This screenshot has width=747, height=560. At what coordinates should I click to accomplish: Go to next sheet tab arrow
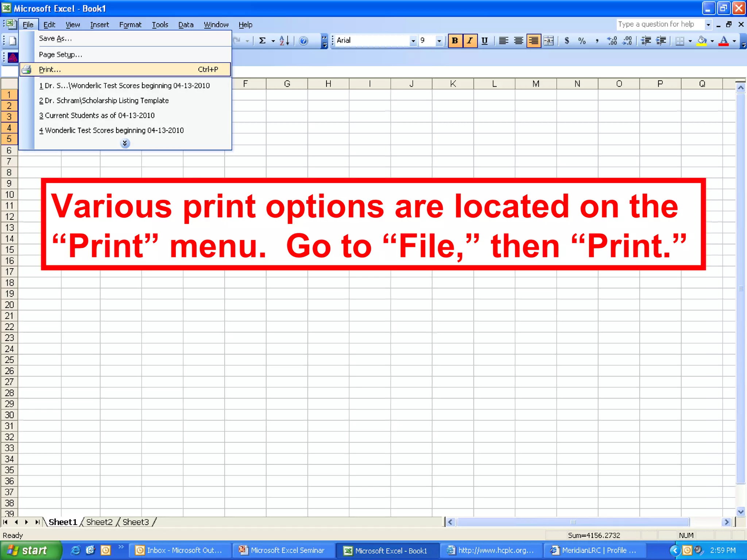point(27,522)
